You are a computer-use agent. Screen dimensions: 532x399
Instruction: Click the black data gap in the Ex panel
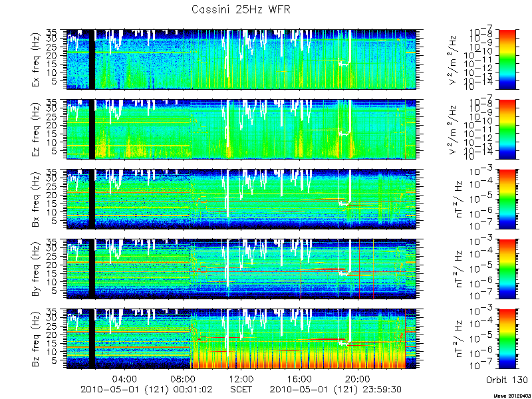tap(92, 59)
